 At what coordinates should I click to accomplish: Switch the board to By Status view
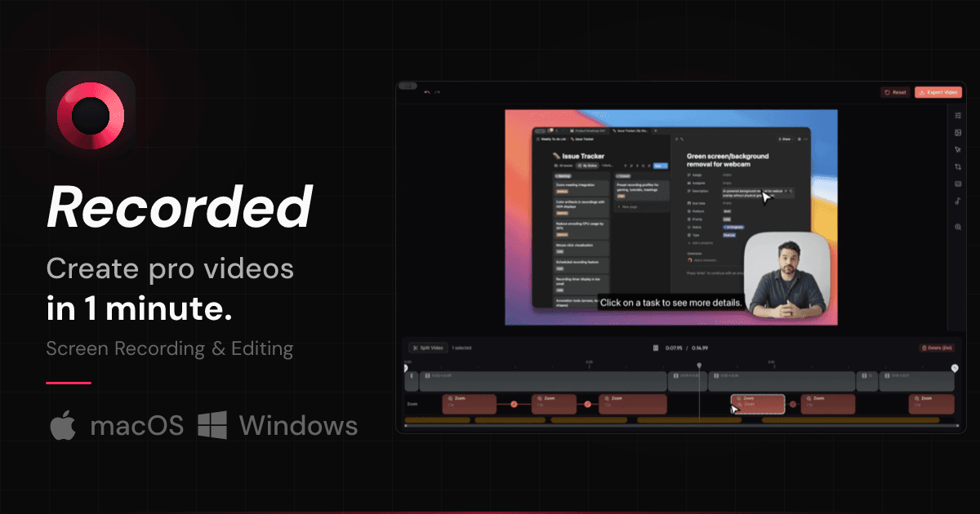click(x=587, y=166)
